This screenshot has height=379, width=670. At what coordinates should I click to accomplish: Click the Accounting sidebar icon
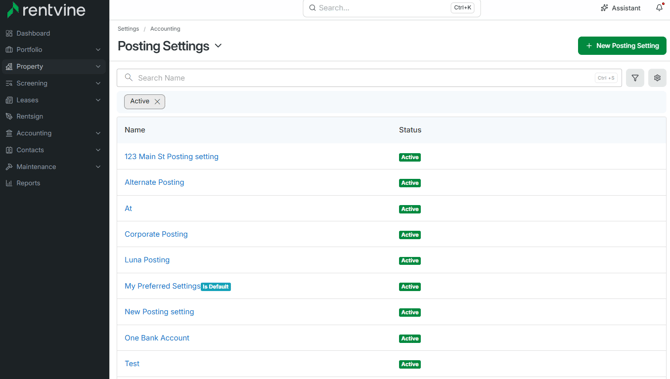pyautogui.click(x=9, y=133)
